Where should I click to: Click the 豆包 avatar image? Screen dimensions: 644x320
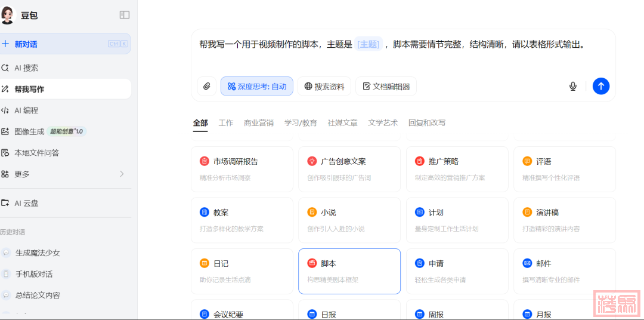click(x=8, y=15)
